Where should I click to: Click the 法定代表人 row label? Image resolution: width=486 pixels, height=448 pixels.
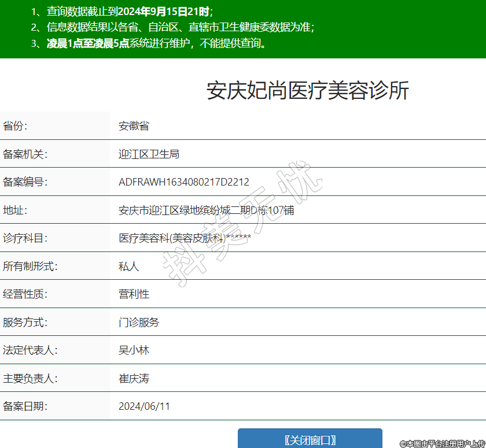click(x=30, y=350)
